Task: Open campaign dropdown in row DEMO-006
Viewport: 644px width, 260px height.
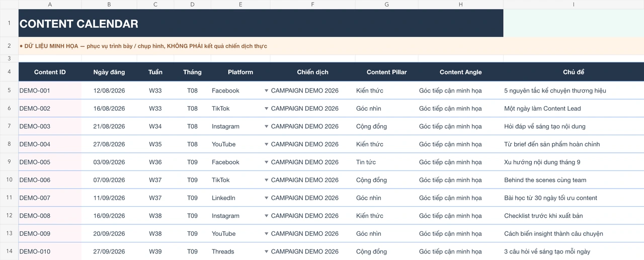Action: [x=267, y=180]
